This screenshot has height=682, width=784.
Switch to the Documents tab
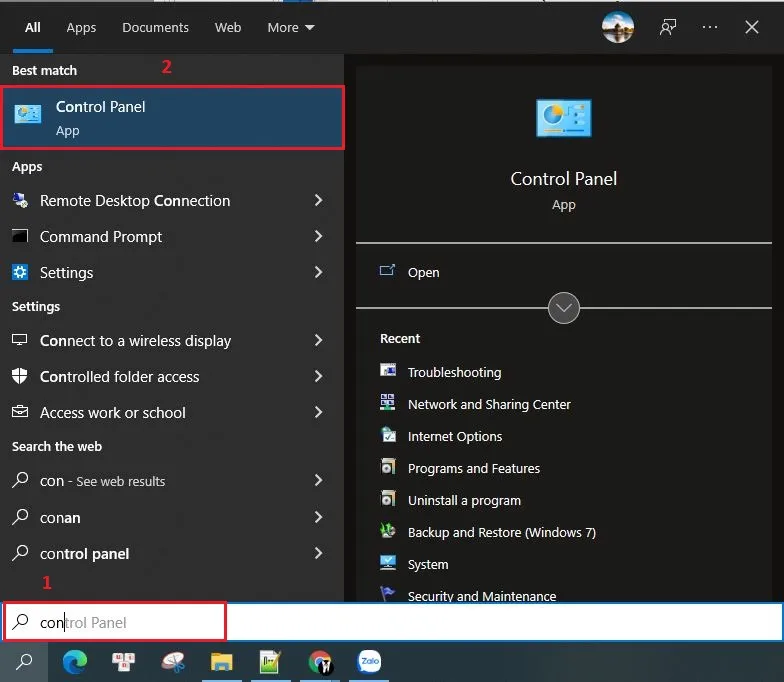click(155, 27)
